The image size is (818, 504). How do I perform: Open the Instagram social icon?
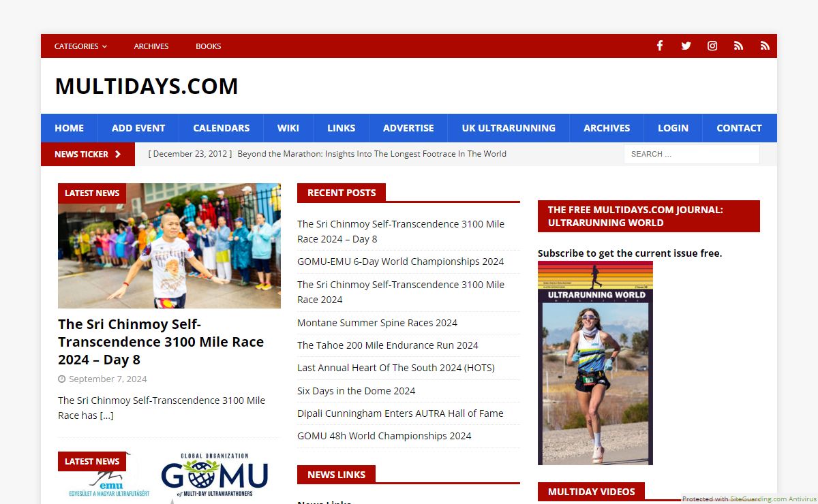click(x=712, y=46)
